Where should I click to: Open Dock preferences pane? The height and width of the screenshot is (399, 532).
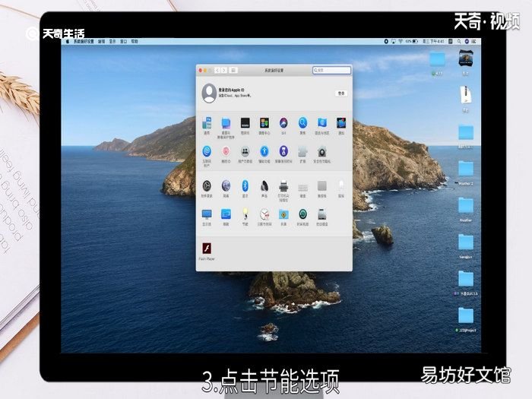point(245,123)
